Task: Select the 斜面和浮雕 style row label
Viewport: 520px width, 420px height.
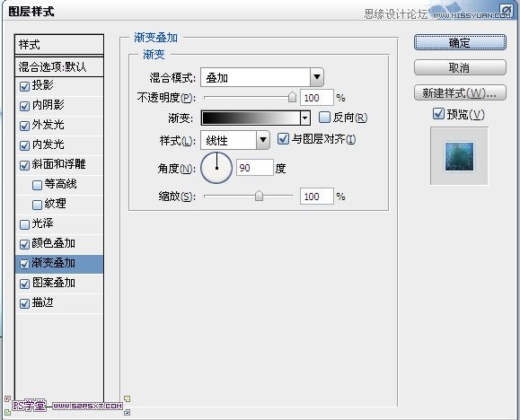Action: pos(58,164)
